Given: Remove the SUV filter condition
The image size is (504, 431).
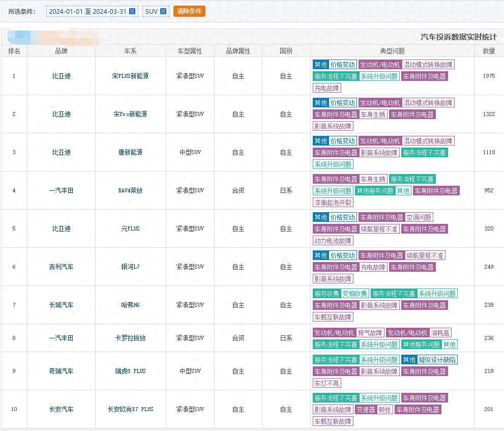Looking at the screenshot, I should pyautogui.click(x=163, y=11).
